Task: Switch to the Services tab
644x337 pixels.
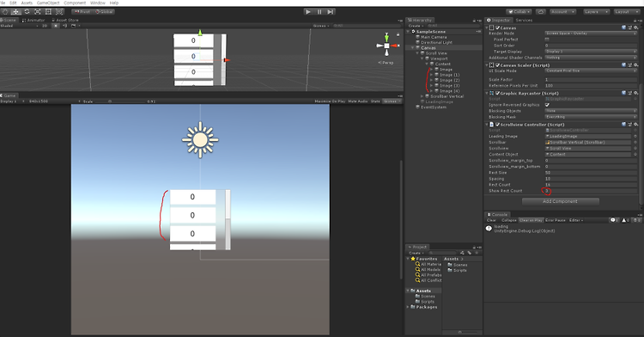Action: 524,20
